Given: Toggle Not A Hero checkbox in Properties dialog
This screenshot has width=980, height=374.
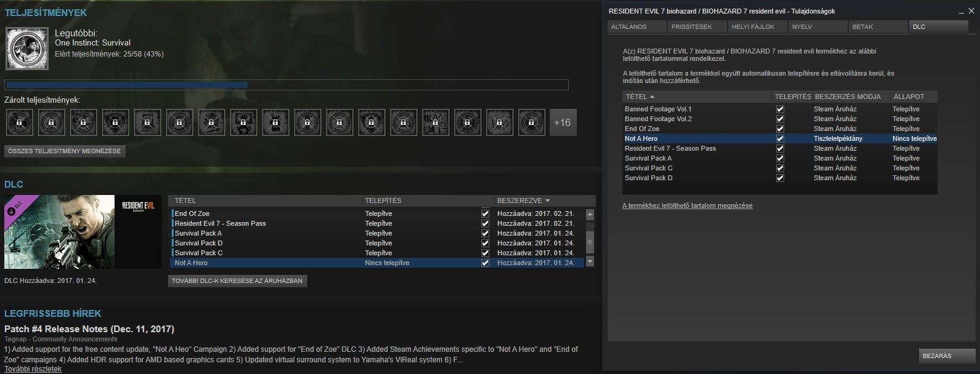Looking at the screenshot, I should pos(781,138).
